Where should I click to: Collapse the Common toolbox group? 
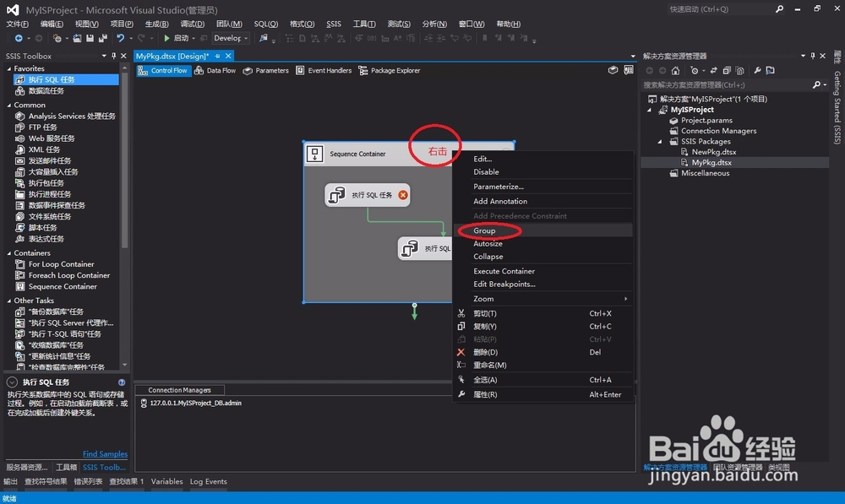9,105
